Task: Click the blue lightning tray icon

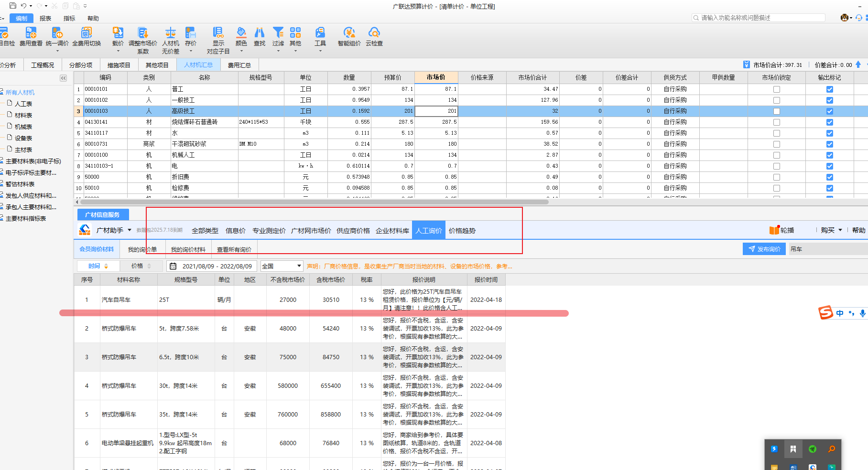Action: (x=774, y=449)
